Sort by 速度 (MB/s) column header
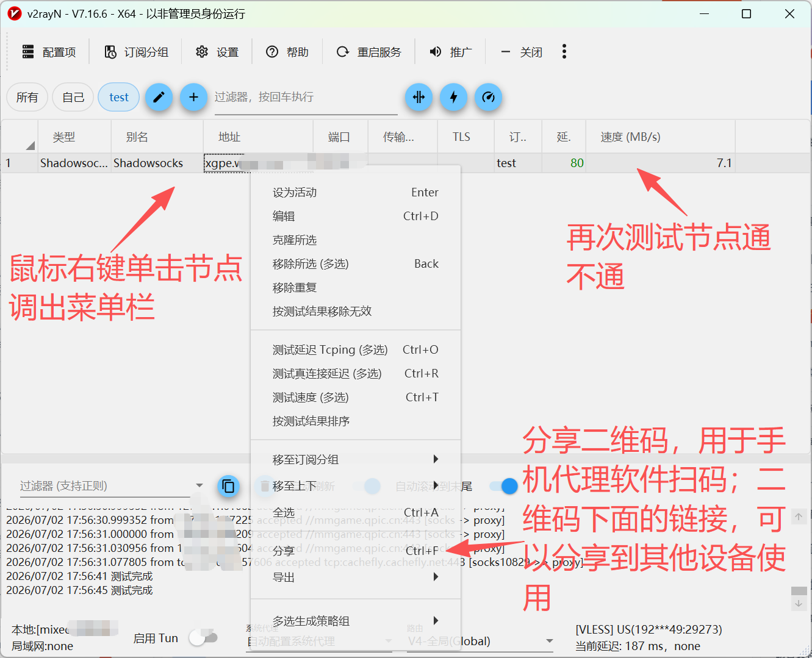The image size is (812, 658). tap(660, 137)
